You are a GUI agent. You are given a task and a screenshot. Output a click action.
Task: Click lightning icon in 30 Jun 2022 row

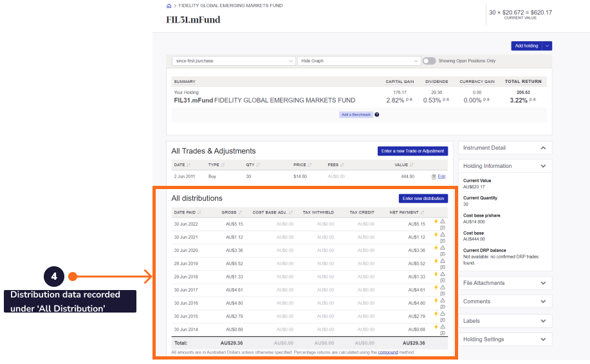point(436,221)
